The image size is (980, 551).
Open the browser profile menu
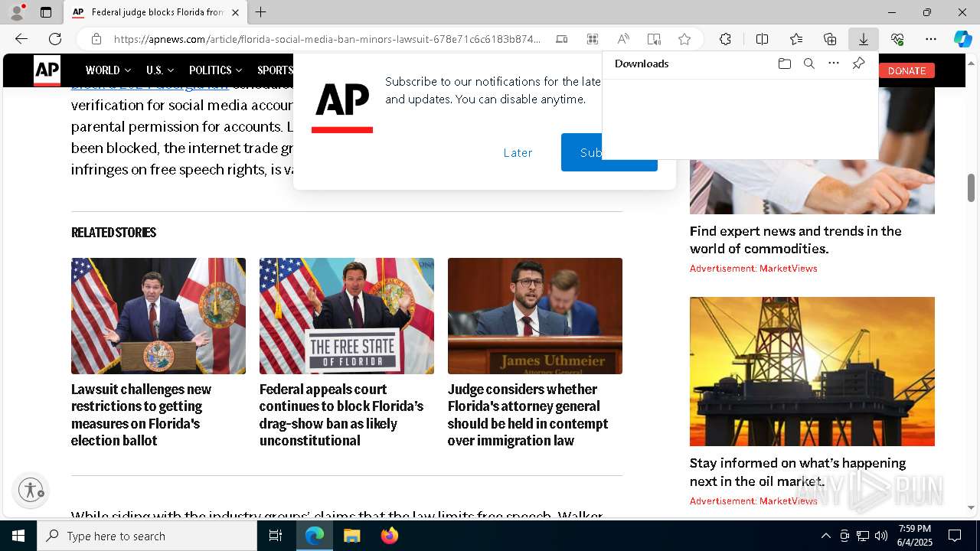click(17, 12)
